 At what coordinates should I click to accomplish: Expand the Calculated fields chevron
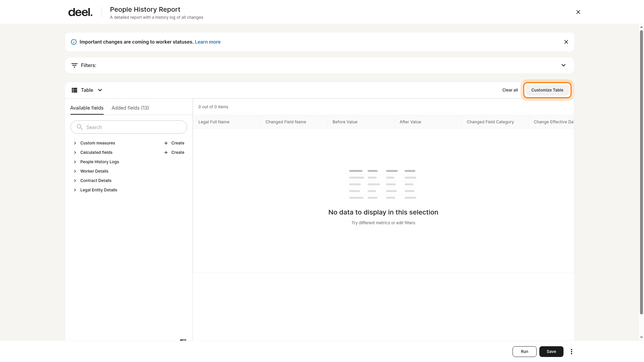(x=75, y=153)
